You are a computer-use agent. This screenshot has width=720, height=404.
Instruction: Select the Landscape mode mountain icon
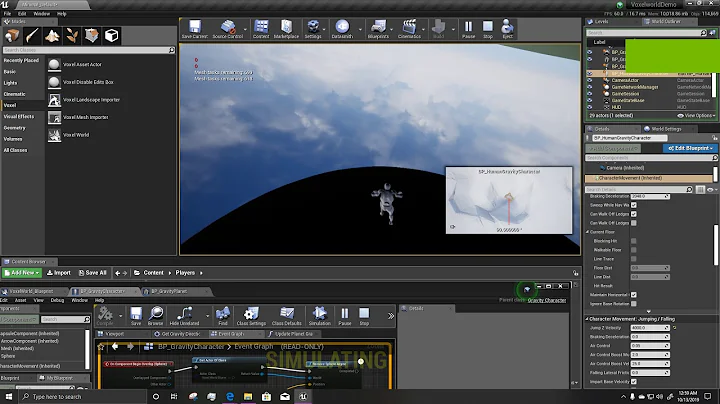52,35
